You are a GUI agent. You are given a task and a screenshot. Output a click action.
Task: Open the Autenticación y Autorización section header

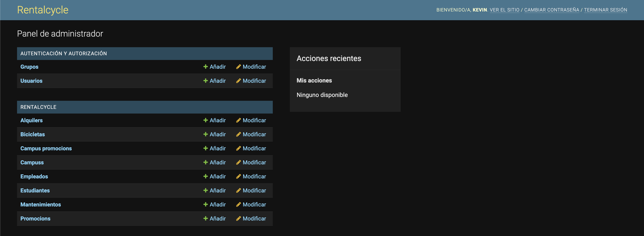click(64, 54)
